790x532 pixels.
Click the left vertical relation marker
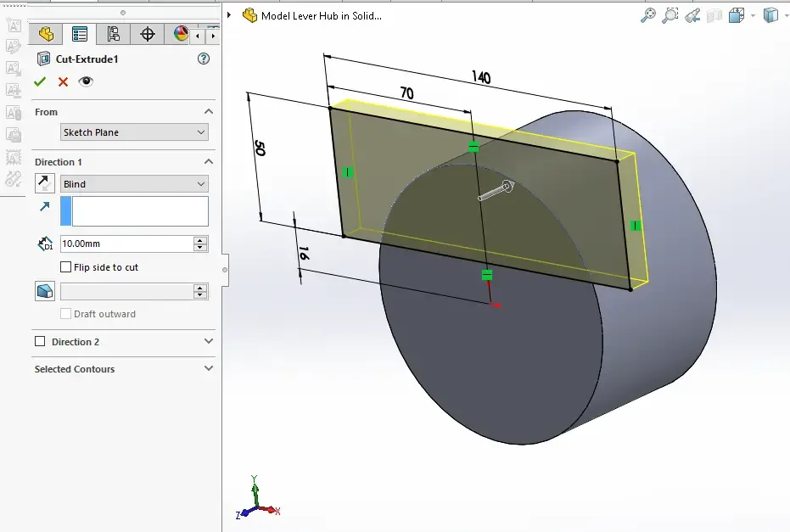347,172
